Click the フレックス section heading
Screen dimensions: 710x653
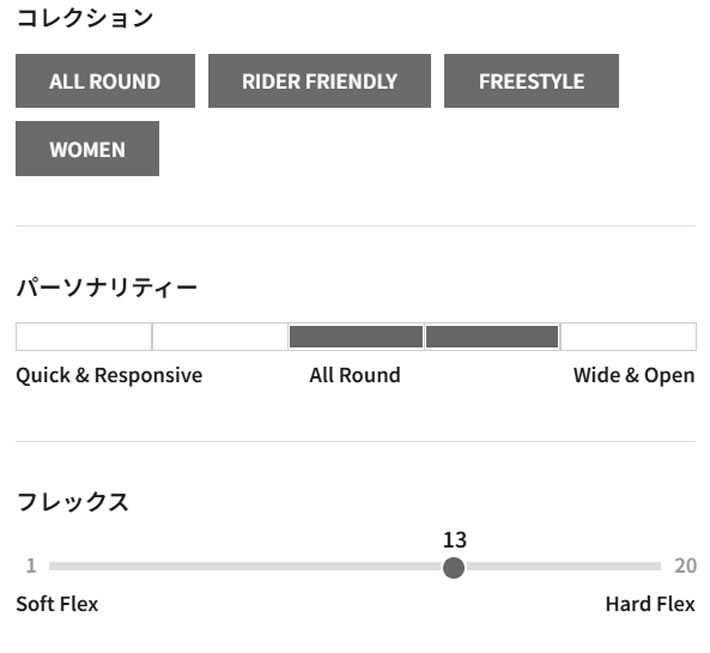[73, 502]
